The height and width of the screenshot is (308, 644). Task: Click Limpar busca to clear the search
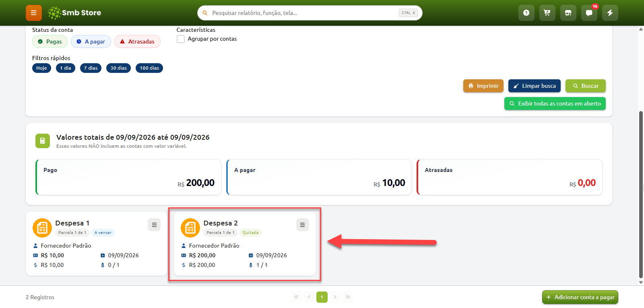(x=535, y=86)
